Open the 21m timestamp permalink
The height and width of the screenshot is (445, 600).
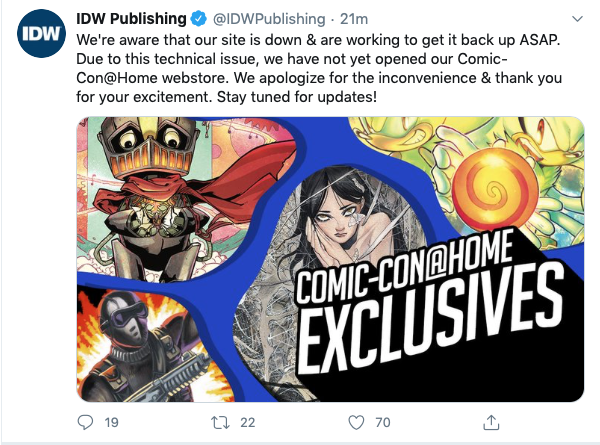pos(354,18)
